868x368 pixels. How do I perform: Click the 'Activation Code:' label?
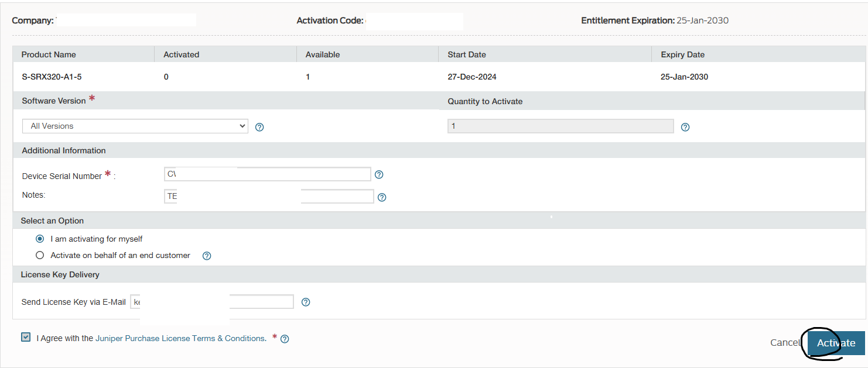point(330,20)
